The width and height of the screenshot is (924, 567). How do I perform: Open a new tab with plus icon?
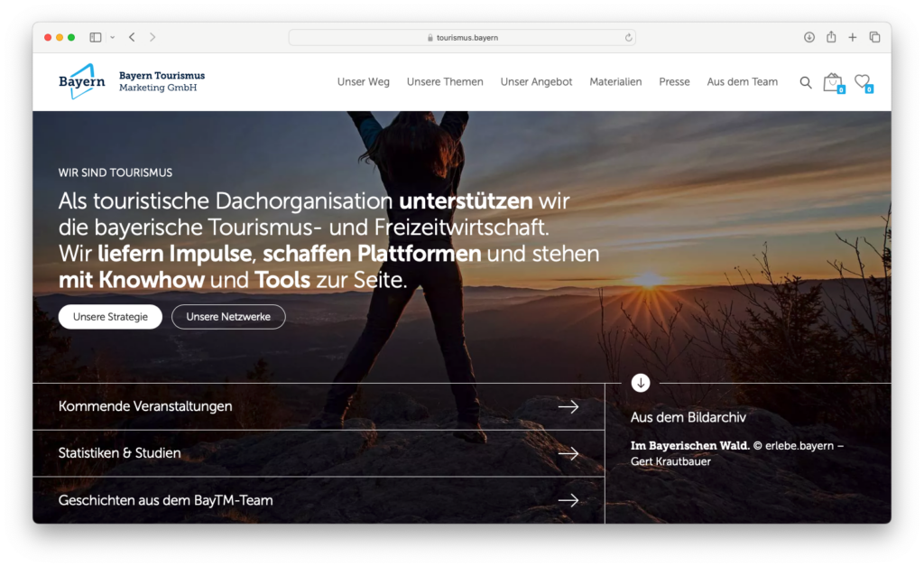pos(853,37)
